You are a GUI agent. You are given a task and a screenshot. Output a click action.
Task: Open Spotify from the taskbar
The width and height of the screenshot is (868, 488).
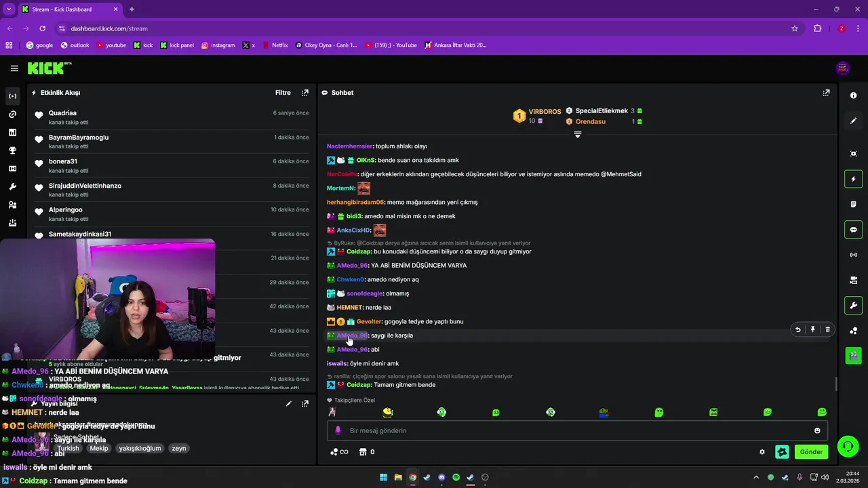coord(456,477)
